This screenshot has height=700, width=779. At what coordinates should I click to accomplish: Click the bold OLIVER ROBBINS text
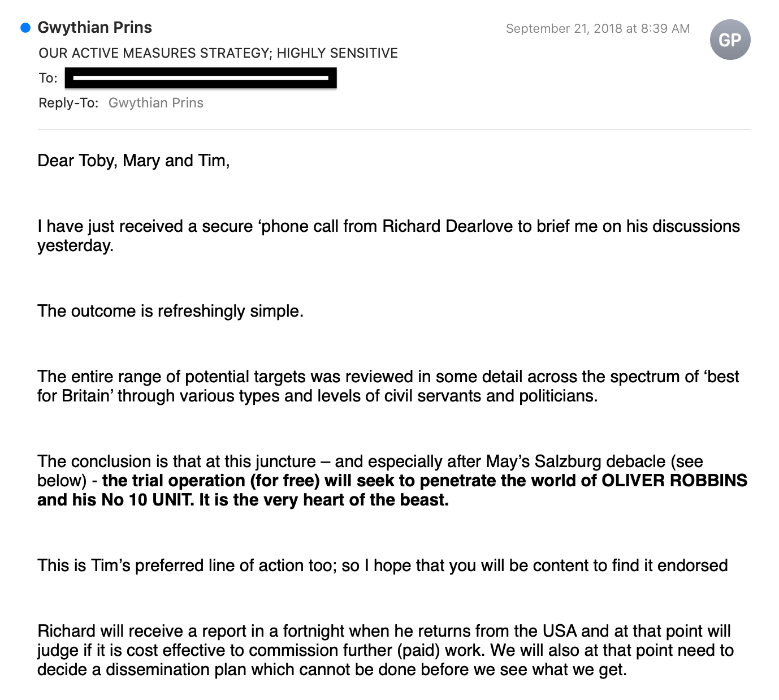(674, 481)
